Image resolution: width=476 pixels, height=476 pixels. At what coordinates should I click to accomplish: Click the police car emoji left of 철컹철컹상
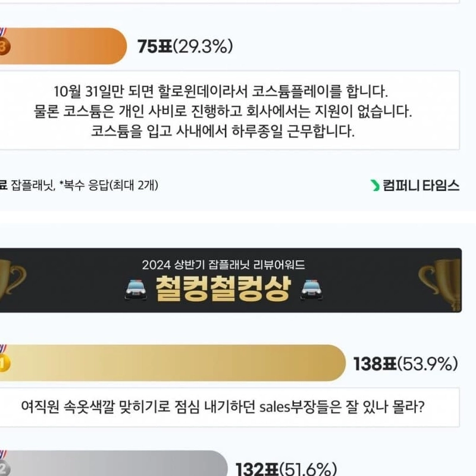[x=137, y=290]
